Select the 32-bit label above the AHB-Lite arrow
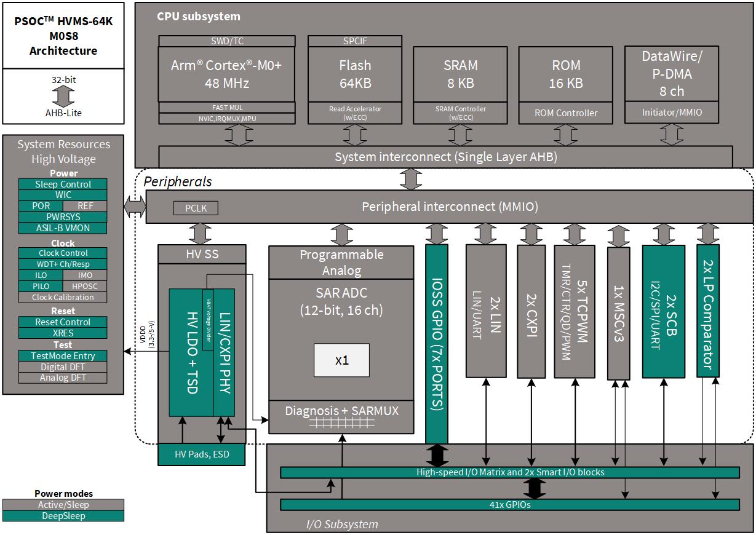 coord(64,80)
